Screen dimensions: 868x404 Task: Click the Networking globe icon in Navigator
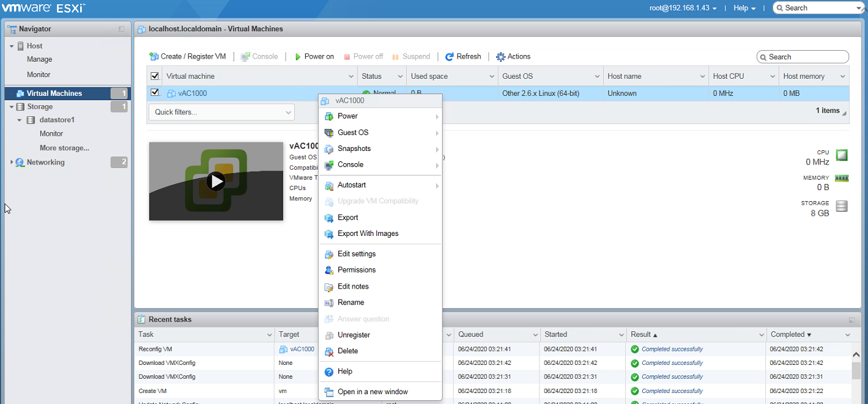pyautogui.click(x=20, y=163)
